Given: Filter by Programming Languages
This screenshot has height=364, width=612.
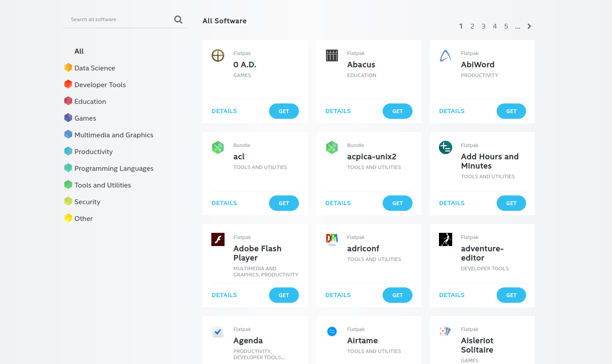Looking at the screenshot, I should (x=114, y=169).
